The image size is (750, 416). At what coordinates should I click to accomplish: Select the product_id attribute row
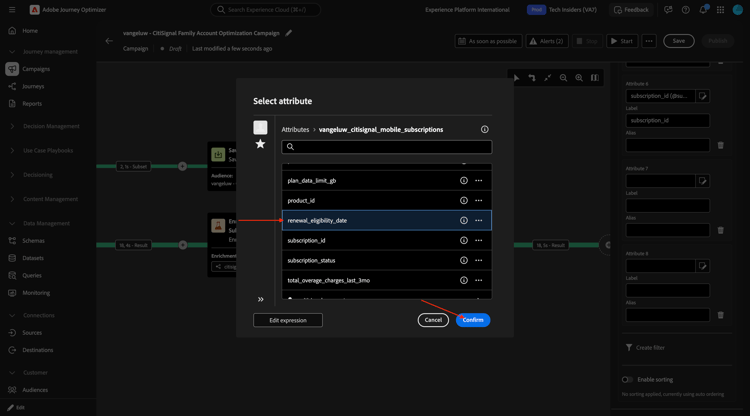tap(386, 201)
